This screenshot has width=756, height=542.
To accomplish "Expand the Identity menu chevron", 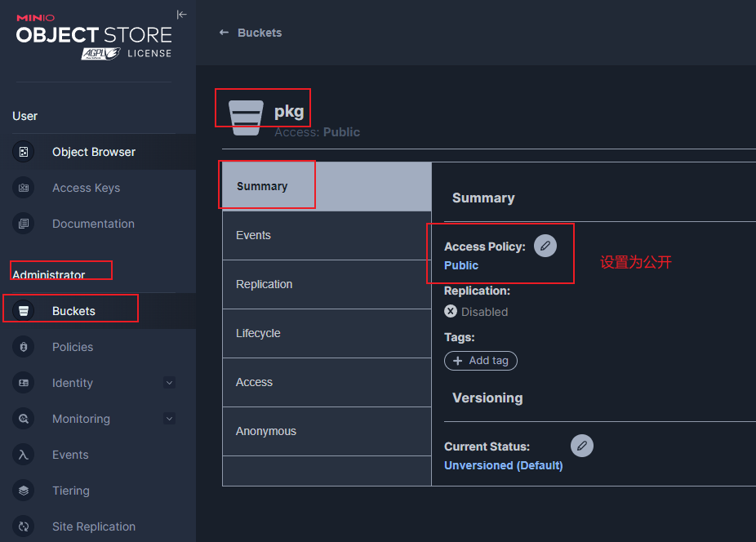I will click(x=169, y=383).
